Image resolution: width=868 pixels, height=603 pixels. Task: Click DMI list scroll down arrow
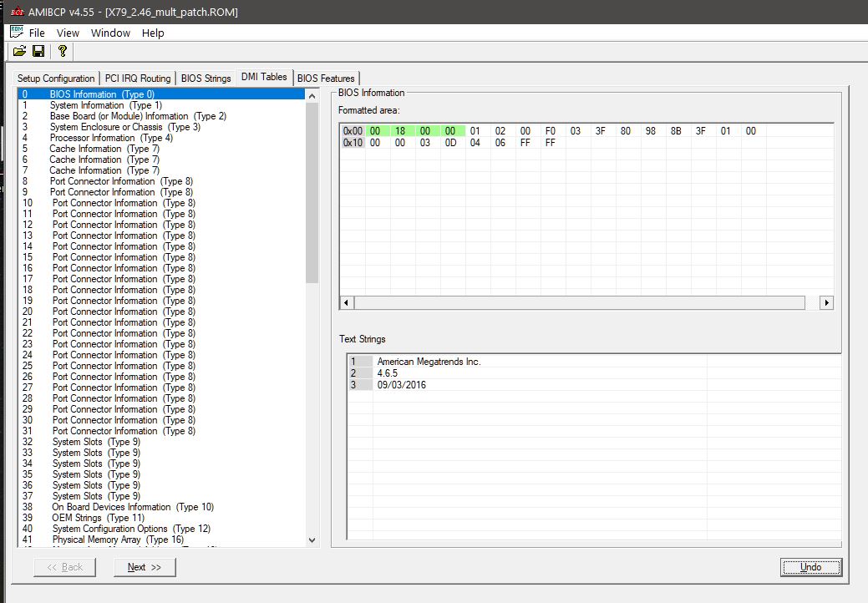(x=312, y=540)
